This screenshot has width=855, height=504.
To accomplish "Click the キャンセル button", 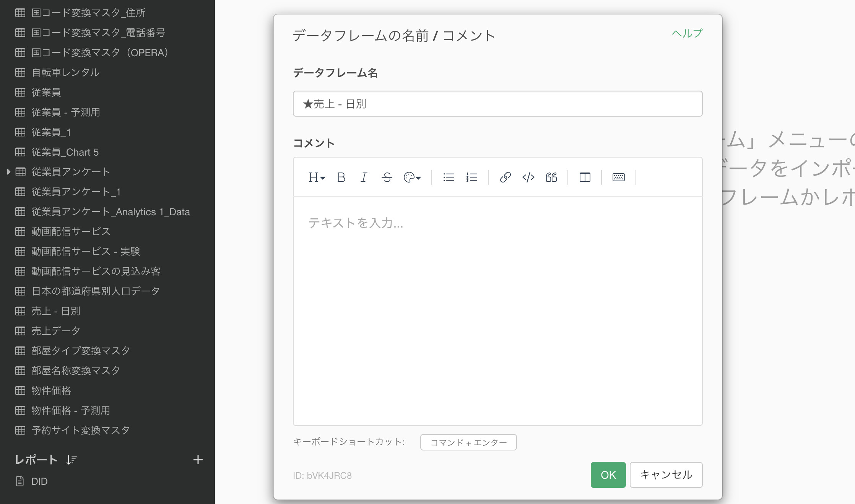I will [666, 475].
